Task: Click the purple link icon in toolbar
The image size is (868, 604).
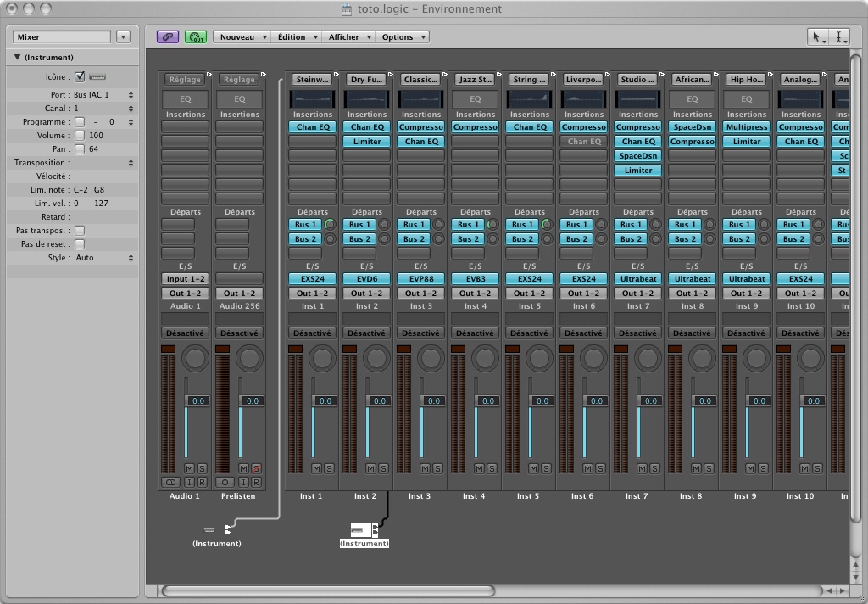Action: (168, 37)
